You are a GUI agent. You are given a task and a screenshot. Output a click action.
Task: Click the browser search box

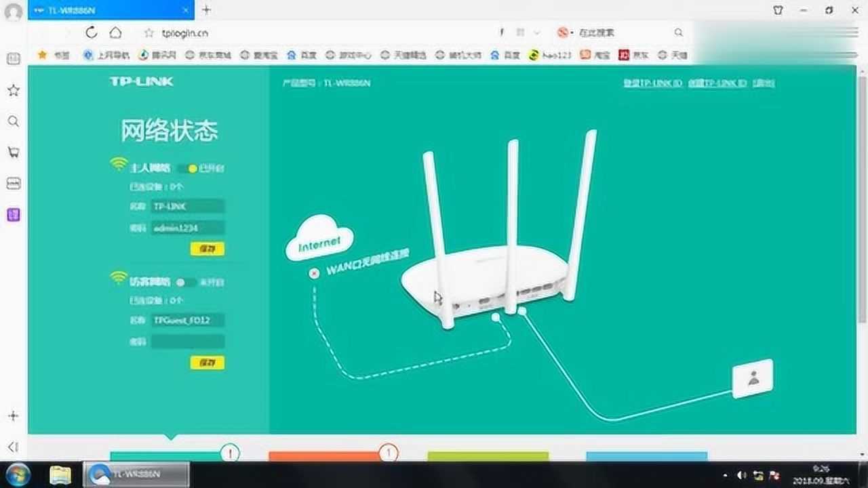click(620, 33)
